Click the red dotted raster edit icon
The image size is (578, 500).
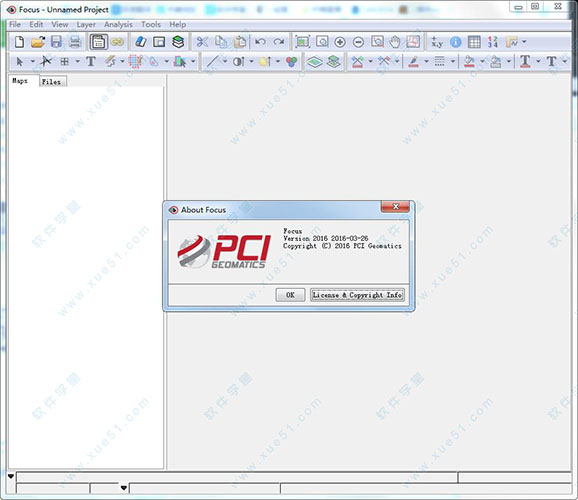135,61
